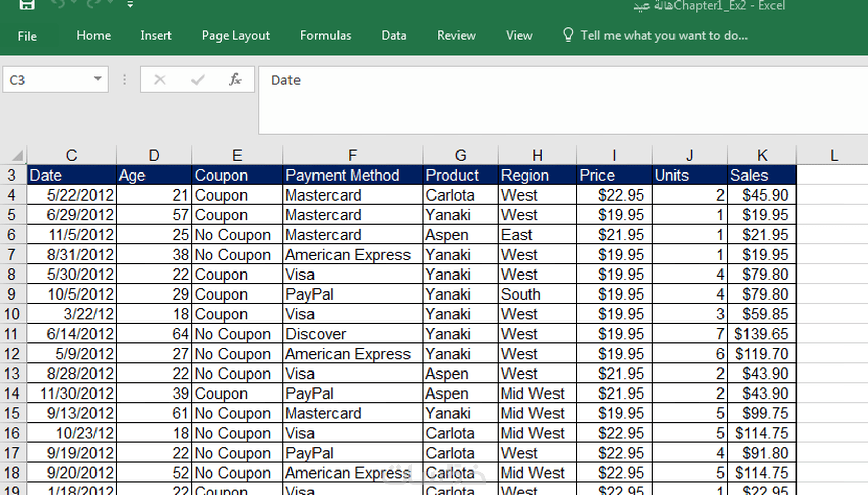
Task: Confirm entry with the formula bar checkmark
Action: [x=197, y=80]
